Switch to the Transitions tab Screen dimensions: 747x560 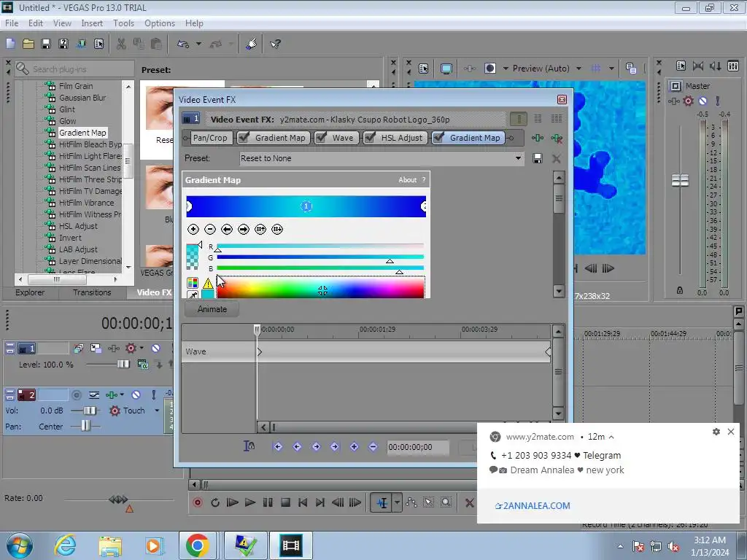click(92, 292)
